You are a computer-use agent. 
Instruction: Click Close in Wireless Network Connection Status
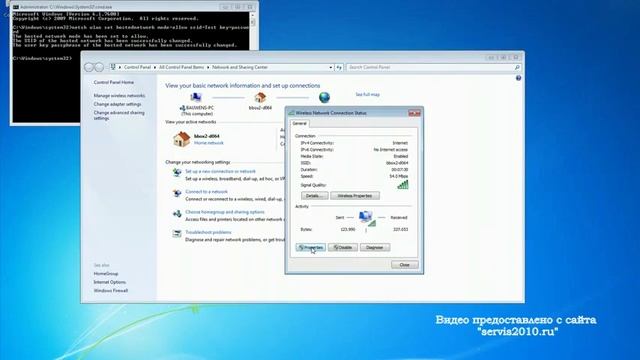tap(404, 265)
